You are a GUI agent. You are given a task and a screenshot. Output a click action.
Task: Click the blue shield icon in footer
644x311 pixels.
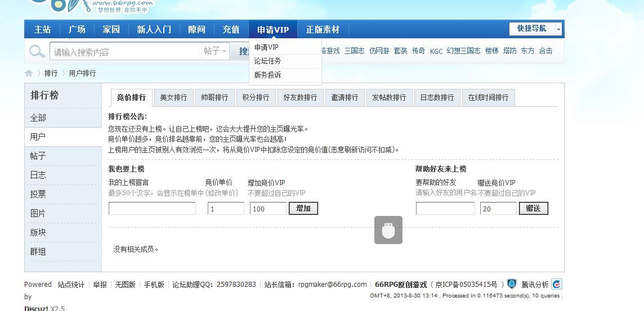pos(511,284)
